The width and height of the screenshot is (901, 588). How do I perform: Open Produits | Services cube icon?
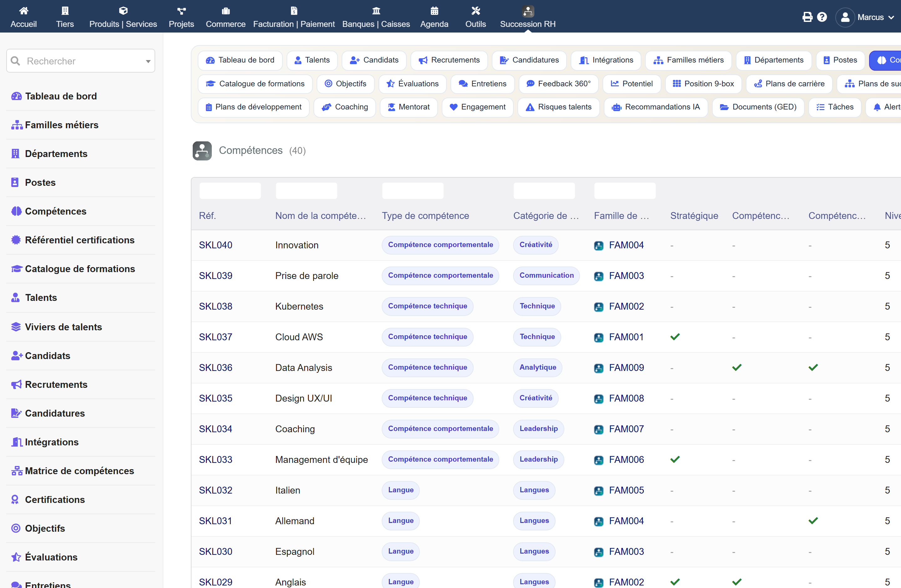point(123,11)
